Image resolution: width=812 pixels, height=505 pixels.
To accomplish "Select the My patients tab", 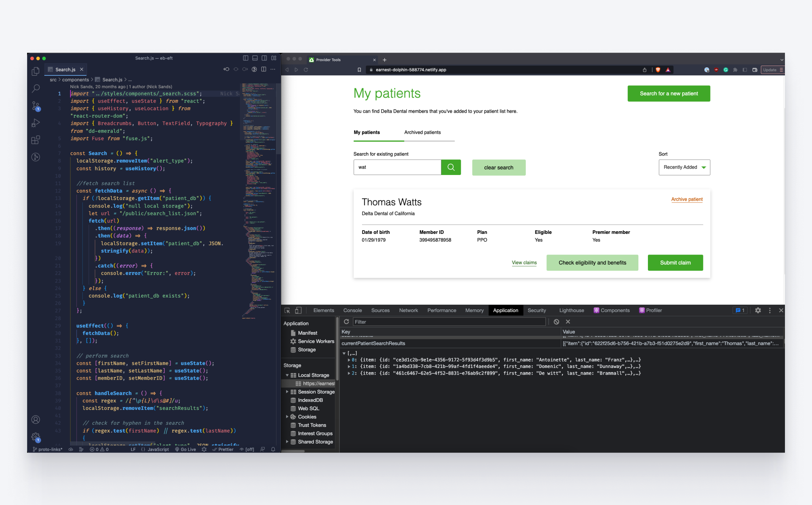I will (x=367, y=132).
